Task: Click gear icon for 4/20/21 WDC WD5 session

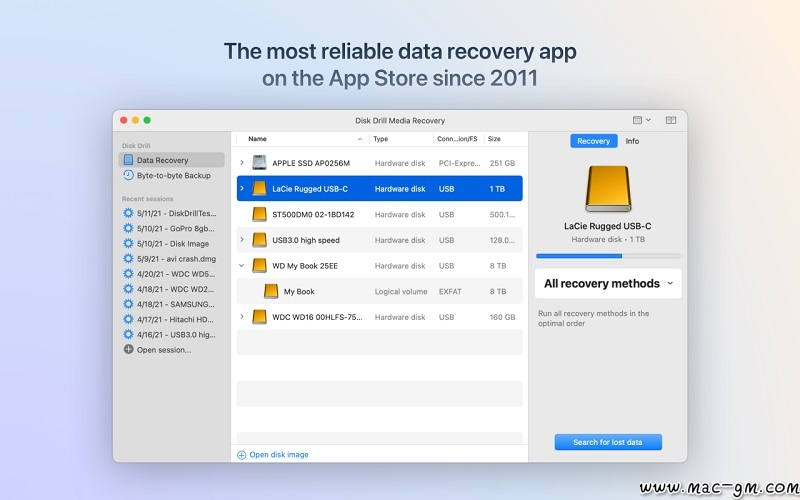Action: pos(128,273)
